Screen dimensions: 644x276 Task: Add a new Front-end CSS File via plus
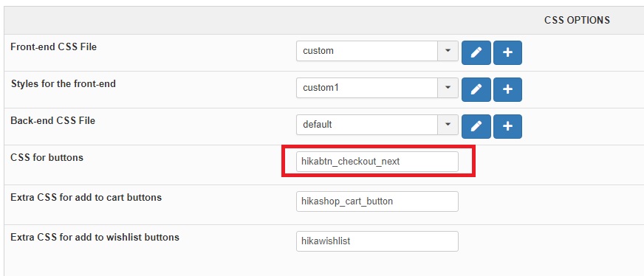507,52
